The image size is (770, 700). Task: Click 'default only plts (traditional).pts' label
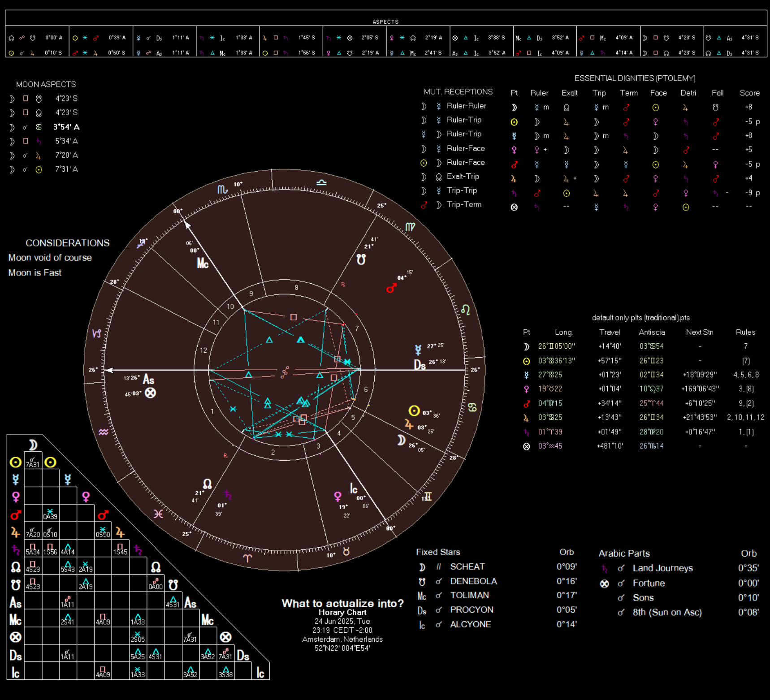coord(640,318)
